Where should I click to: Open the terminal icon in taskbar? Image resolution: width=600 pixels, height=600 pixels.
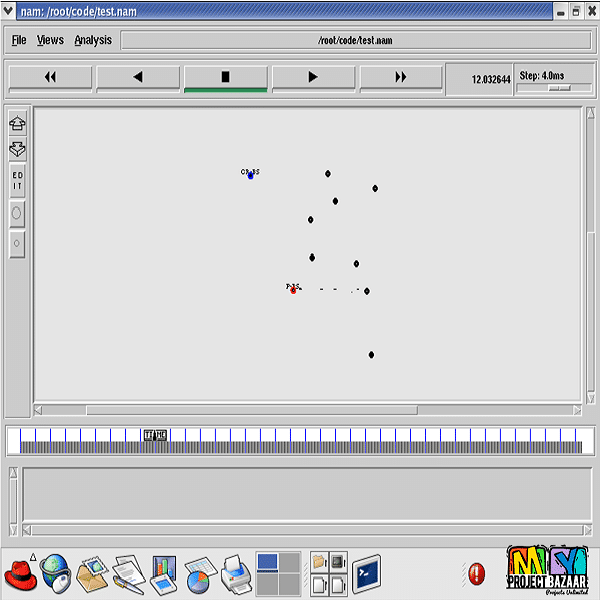[366, 573]
